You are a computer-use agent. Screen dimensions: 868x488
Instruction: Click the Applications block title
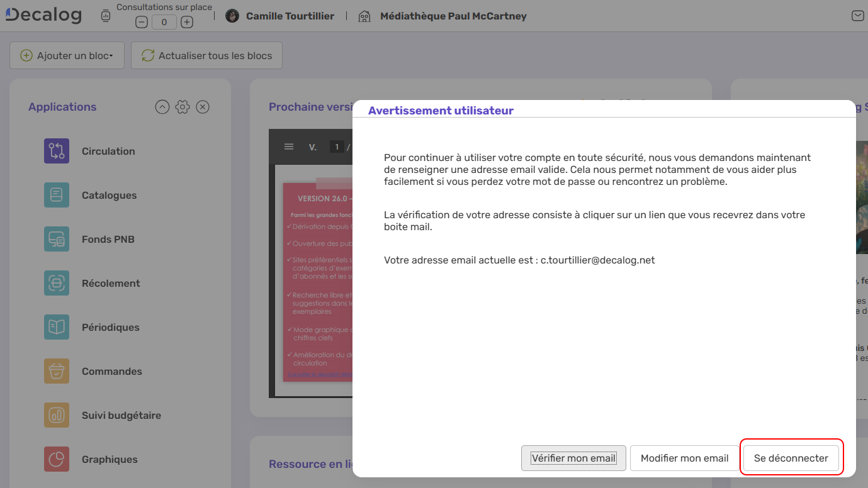coord(62,107)
